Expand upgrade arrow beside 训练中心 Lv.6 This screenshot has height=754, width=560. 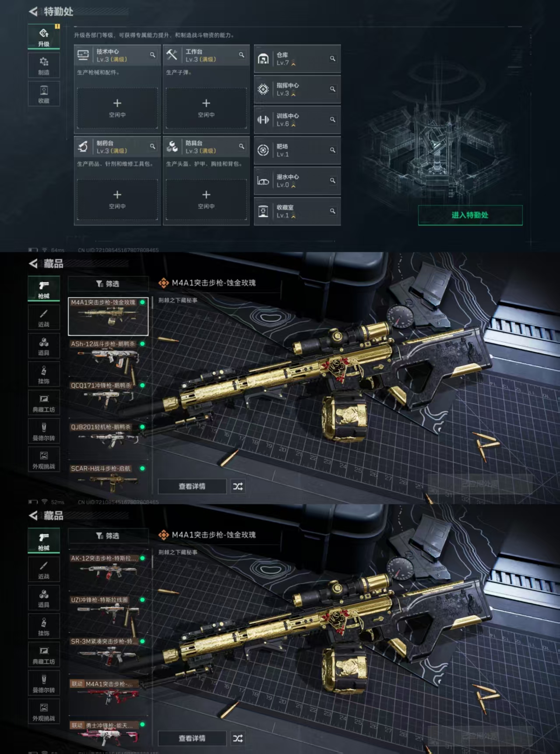[293, 125]
